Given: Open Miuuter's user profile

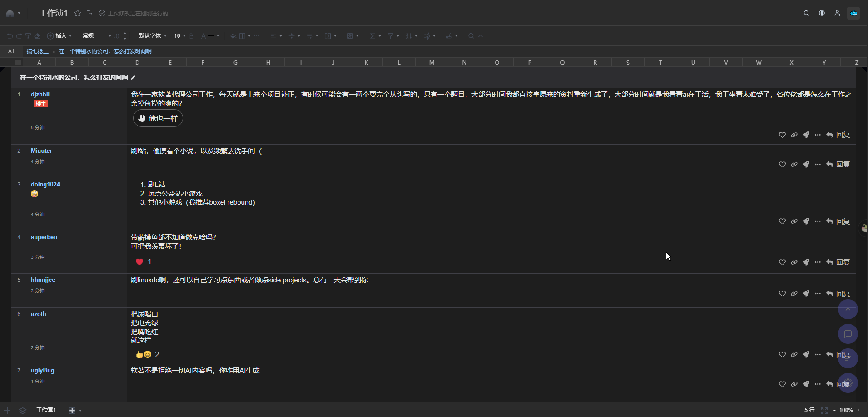Looking at the screenshot, I should 41,151.
